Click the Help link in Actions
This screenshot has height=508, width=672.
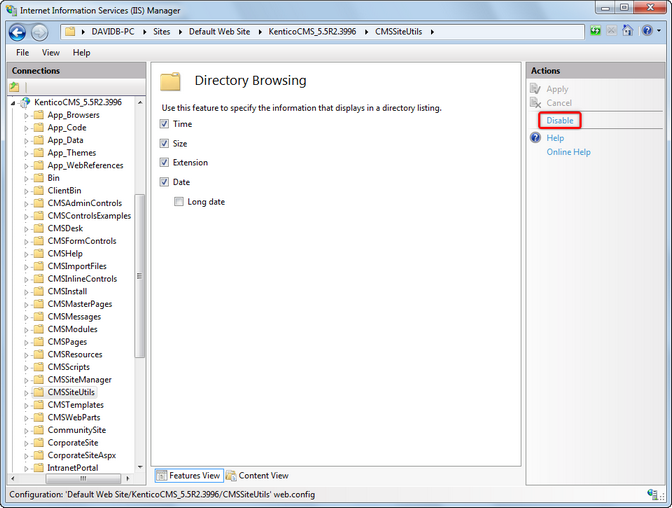click(555, 138)
